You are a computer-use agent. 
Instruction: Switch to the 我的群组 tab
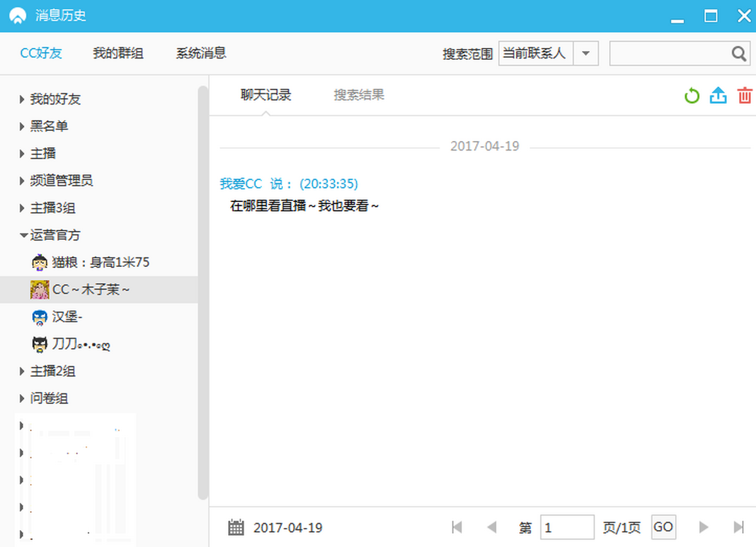[x=118, y=54]
